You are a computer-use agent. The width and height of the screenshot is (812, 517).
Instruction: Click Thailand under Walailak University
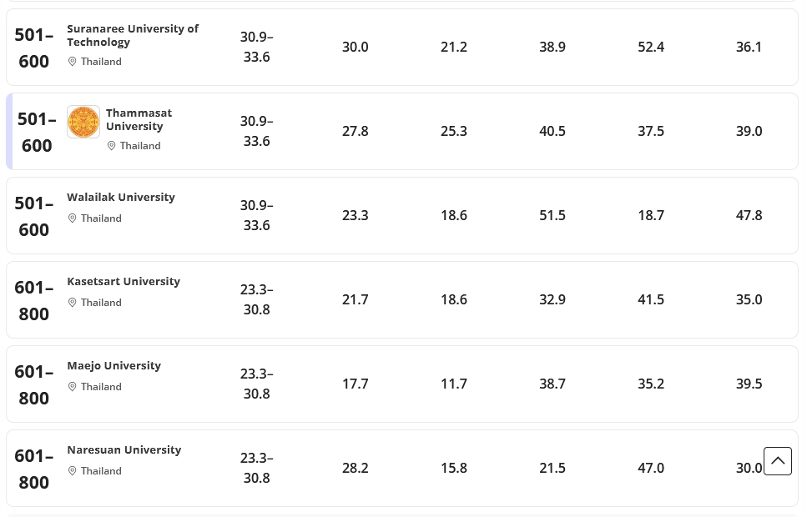(x=101, y=218)
